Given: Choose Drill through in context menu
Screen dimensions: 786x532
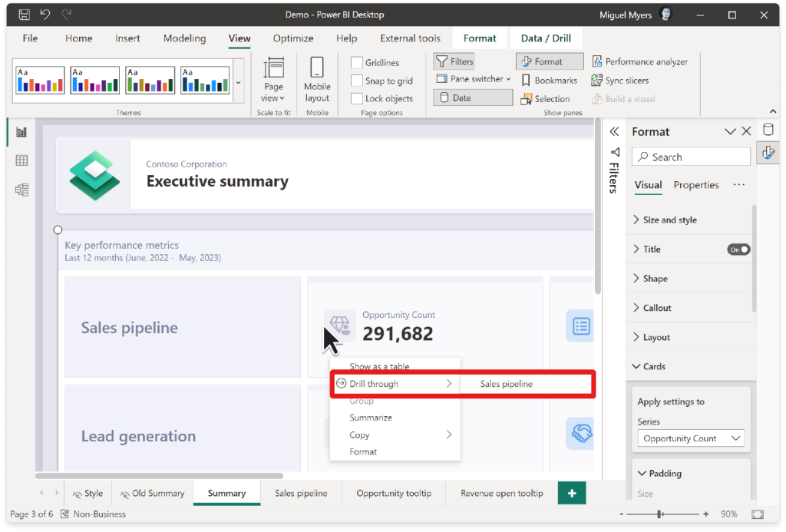Looking at the screenshot, I should tap(395, 384).
